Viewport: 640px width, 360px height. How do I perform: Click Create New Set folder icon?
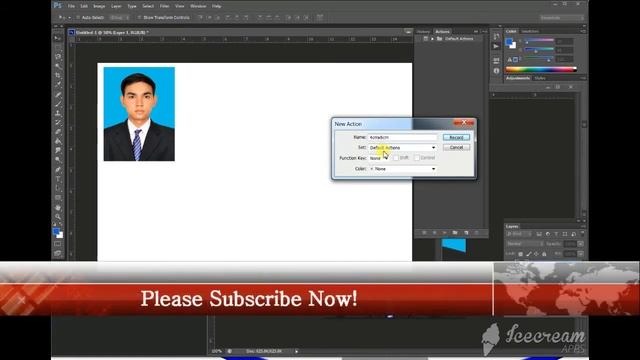point(455,233)
